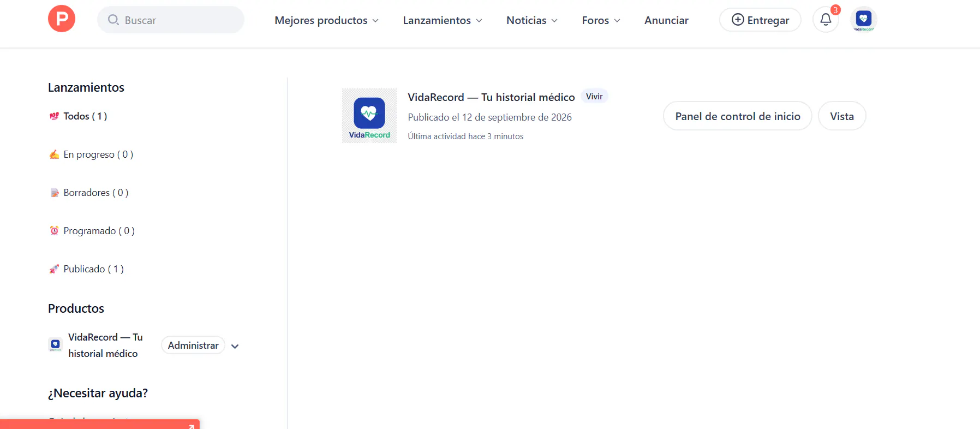980x429 pixels.
Task: Click the Última actividad hace 3 minutos text
Action: (465, 136)
